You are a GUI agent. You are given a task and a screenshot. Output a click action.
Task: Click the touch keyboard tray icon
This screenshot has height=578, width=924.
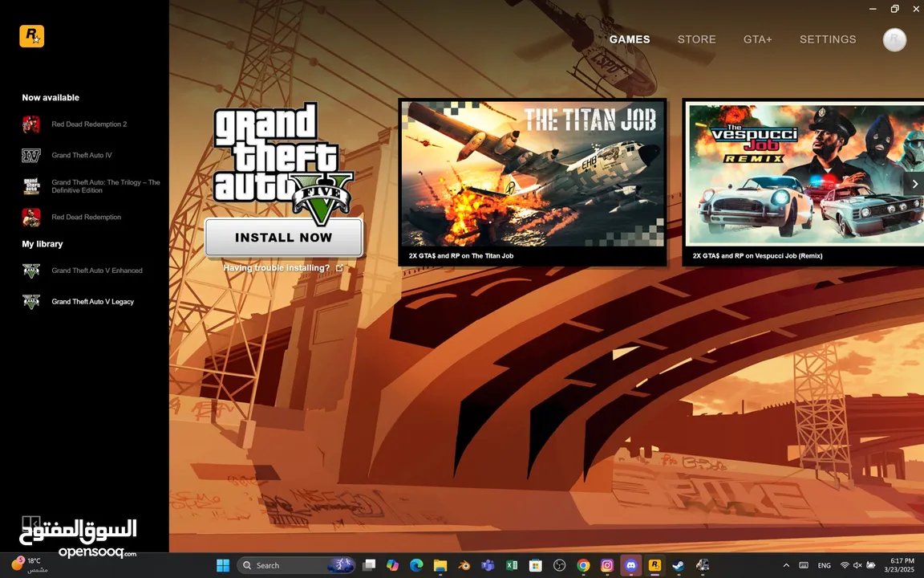click(x=803, y=566)
